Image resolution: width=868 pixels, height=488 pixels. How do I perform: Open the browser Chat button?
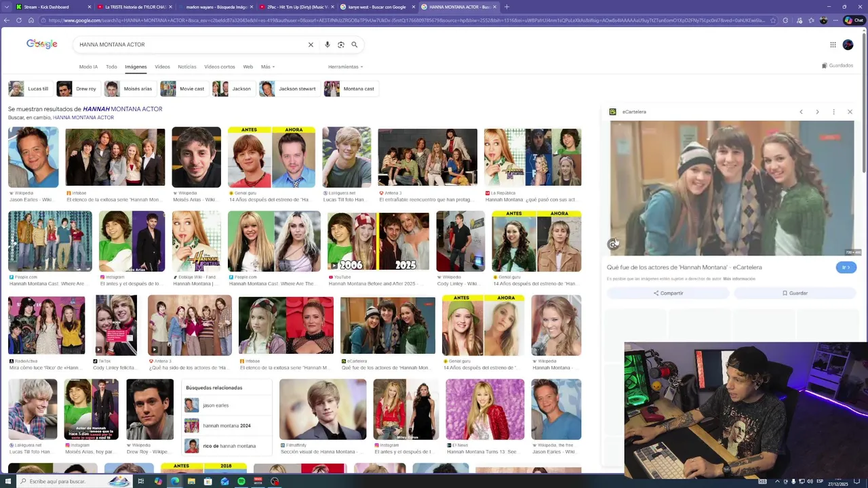[854, 20]
